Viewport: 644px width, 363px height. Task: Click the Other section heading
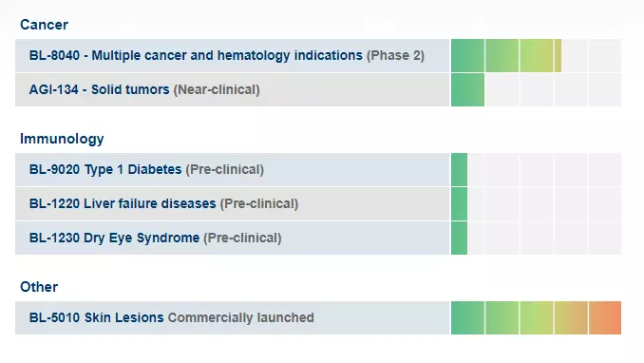click(39, 287)
